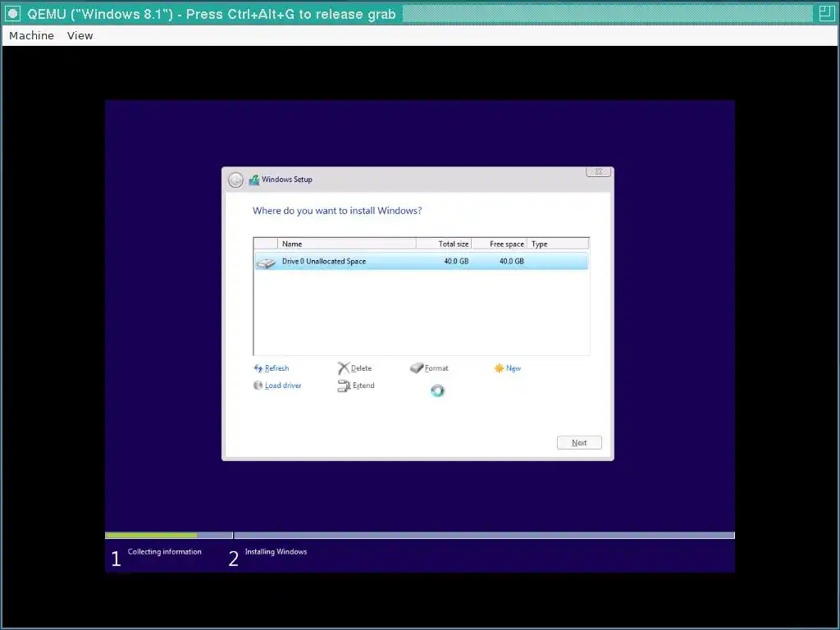The width and height of the screenshot is (840, 630).
Task: Click the 40.0 GB total size value
Action: (456, 261)
